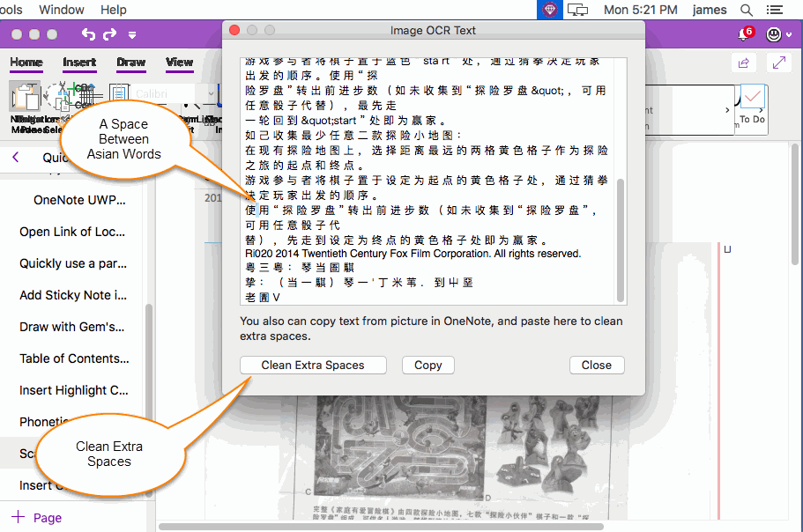
Task: Click the add Page plus button
Action: click(36, 517)
